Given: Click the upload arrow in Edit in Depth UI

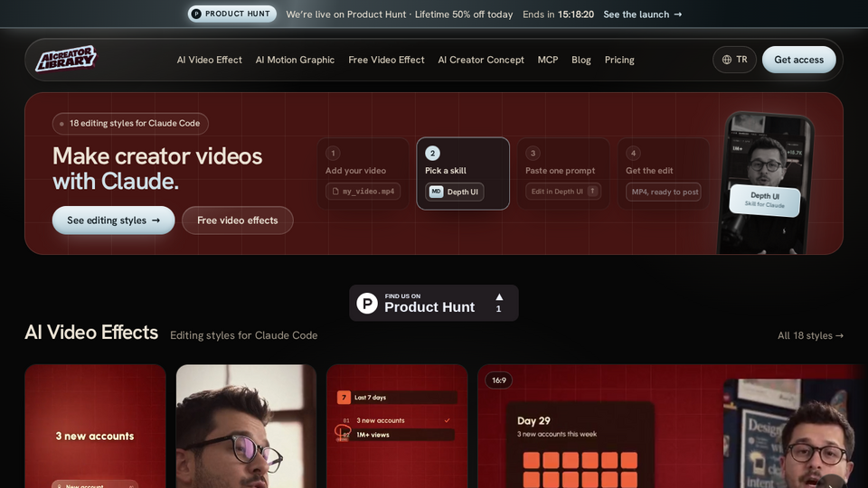Looking at the screenshot, I should (592, 191).
